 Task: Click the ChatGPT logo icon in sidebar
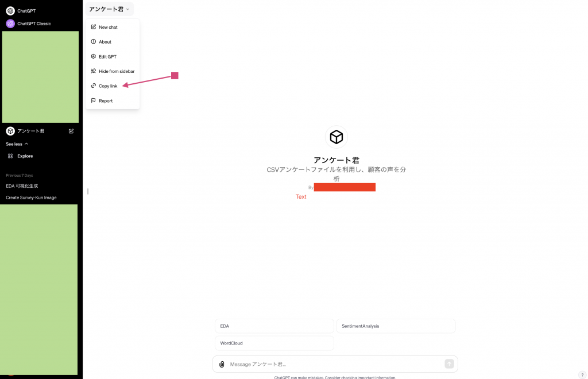10,11
